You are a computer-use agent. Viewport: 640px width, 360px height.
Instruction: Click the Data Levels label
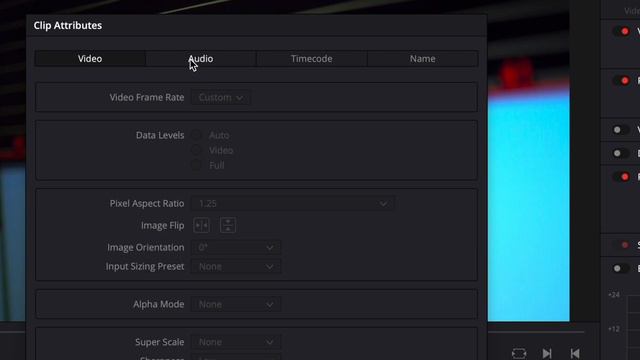click(160, 135)
